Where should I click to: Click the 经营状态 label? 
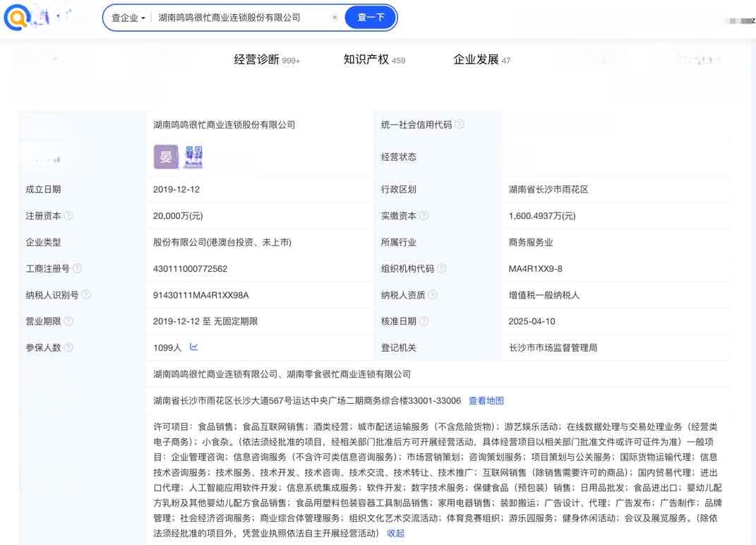click(398, 157)
